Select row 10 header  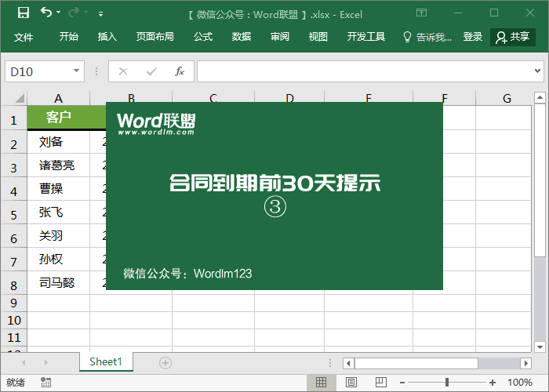[13, 320]
